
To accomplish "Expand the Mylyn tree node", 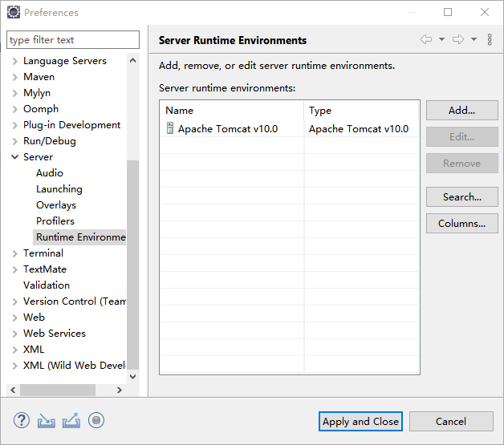I will [x=14, y=93].
